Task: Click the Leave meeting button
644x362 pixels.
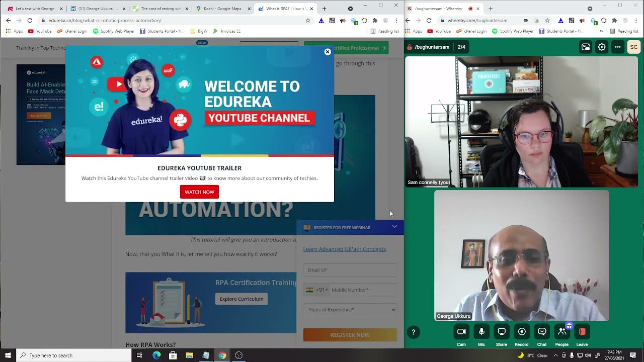Action: tap(582, 332)
